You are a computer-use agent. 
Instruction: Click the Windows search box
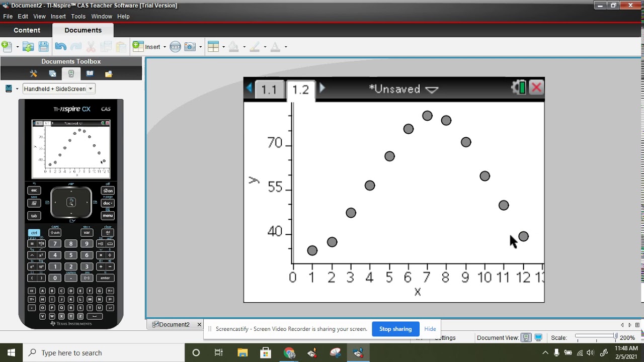[x=103, y=353]
